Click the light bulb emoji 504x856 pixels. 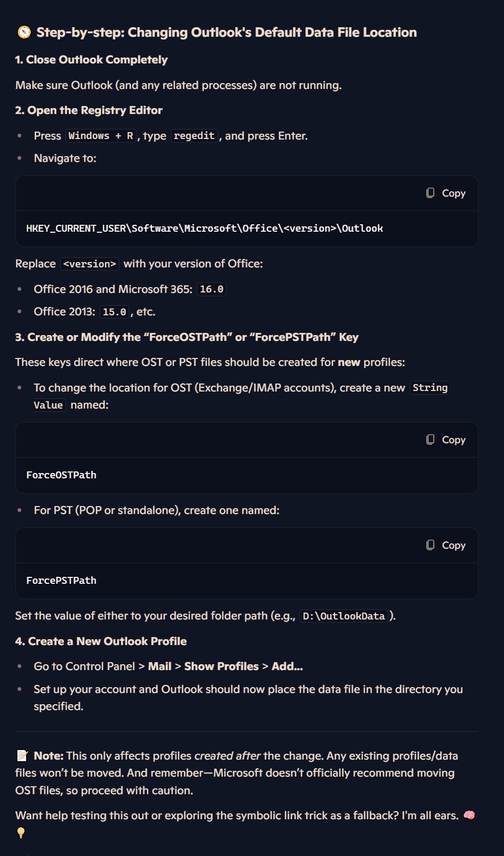pos(21,833)
